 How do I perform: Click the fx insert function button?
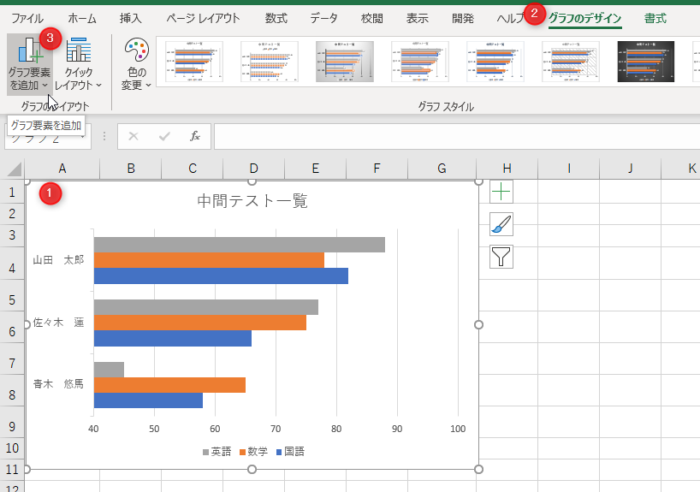196,136
